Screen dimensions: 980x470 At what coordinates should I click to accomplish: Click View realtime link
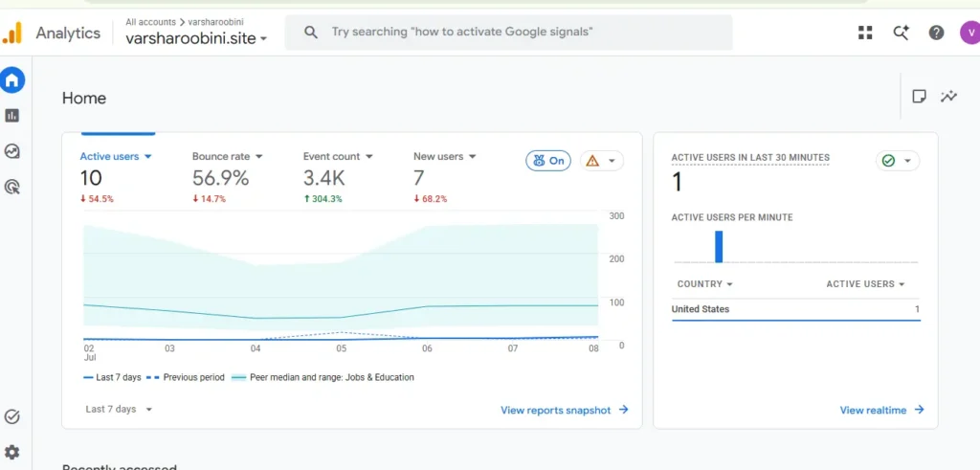click(881, 410)
